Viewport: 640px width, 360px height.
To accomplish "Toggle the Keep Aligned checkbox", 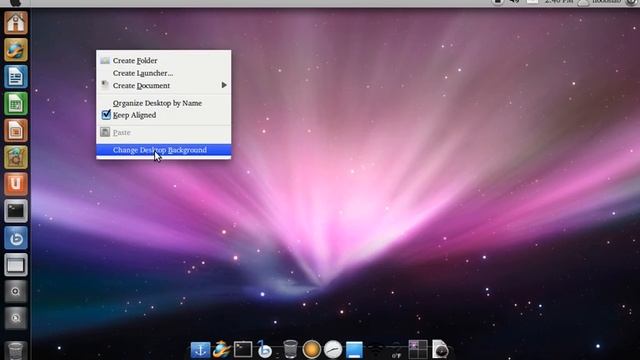I will (x=106, y=115).
